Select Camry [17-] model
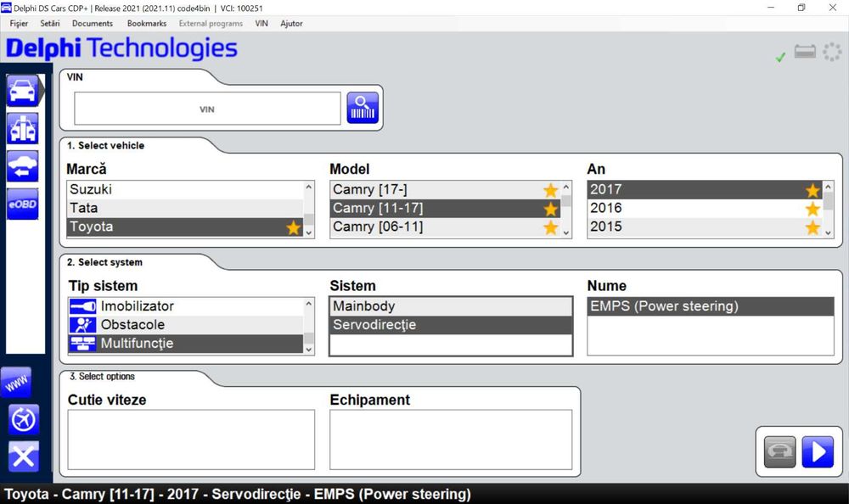This screenshot has width=849, height=504. 445,189
